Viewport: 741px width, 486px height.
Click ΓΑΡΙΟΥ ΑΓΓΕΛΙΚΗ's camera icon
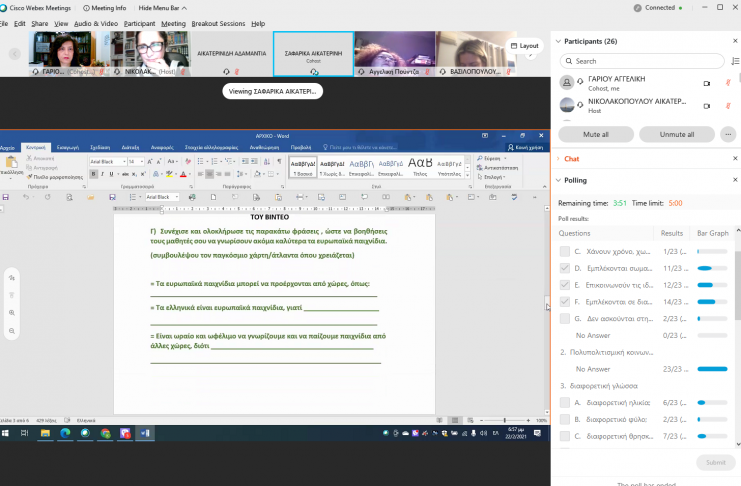click(x=706, y=83)
